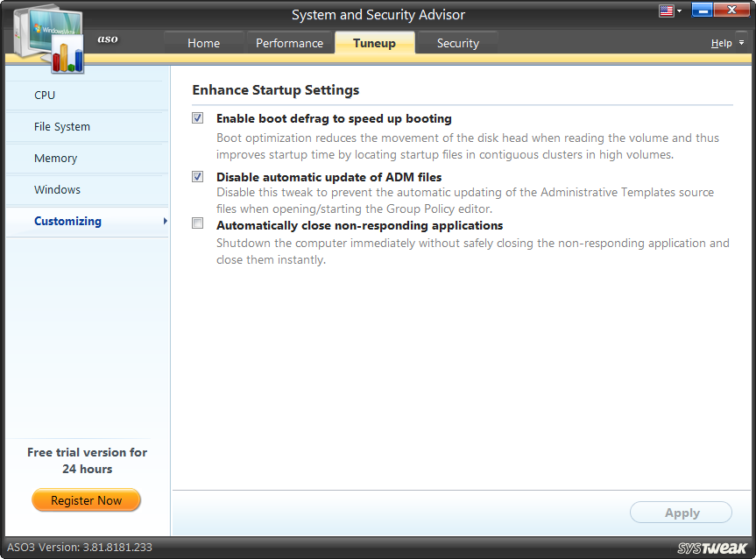The width and height of the screenshot is (756, 559).
Task: Disable boot defrag to speed up booting
Action: (197, 117)
